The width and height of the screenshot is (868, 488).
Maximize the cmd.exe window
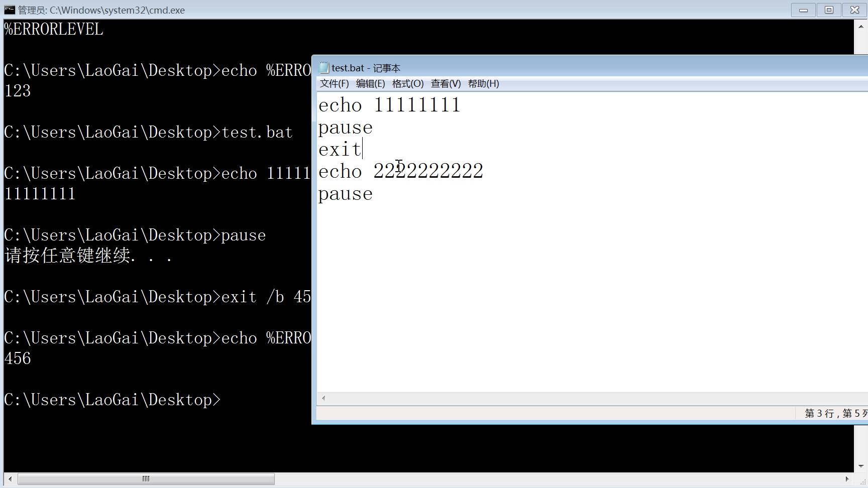[x=829, y=10]
